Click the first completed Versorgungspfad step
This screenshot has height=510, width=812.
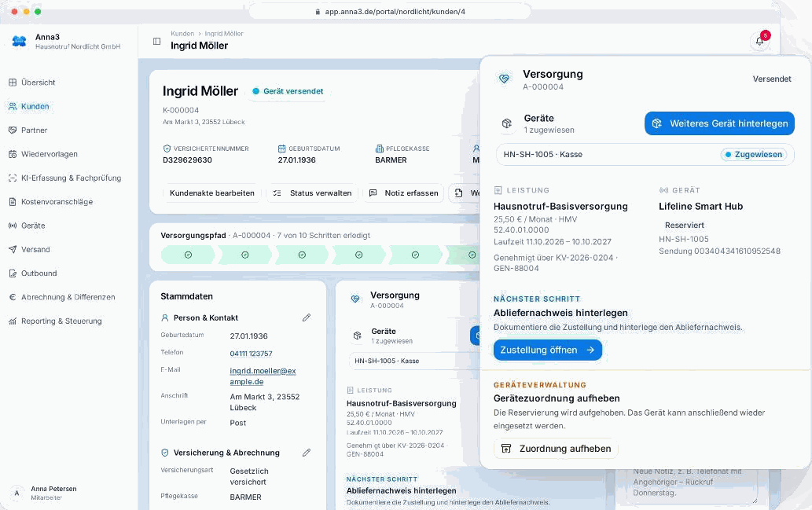188,255
